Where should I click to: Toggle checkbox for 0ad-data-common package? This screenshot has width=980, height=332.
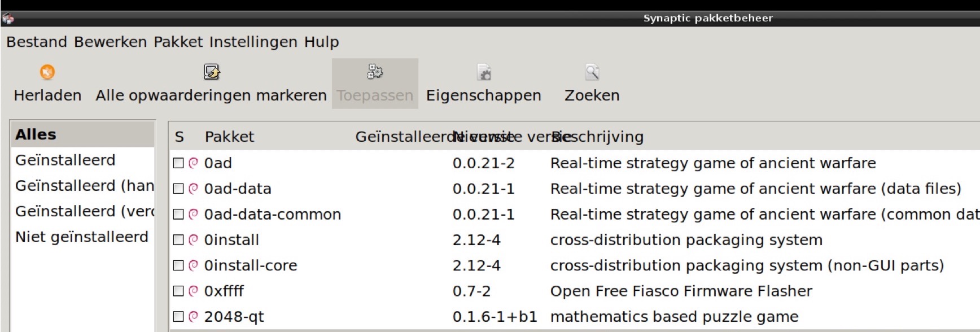(178, 214)
